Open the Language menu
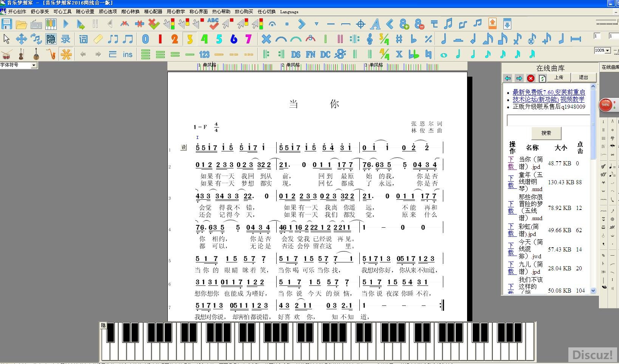Screen dimensions: 619x364 click(289, 12)
